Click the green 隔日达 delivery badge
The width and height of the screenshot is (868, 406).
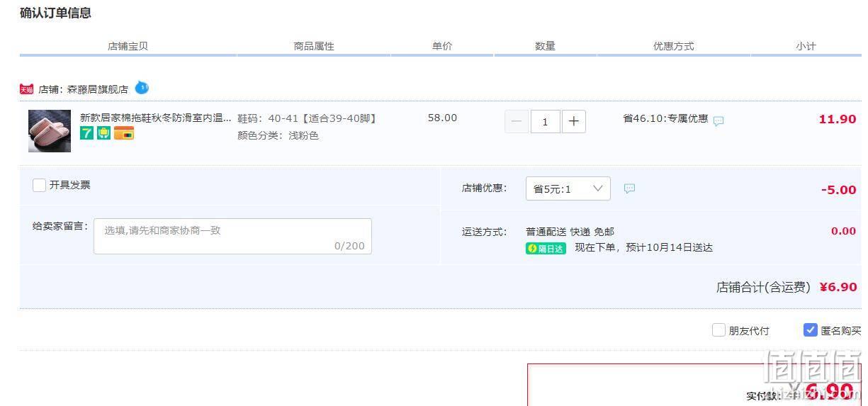pyautogui.click(x=546, y=248)
